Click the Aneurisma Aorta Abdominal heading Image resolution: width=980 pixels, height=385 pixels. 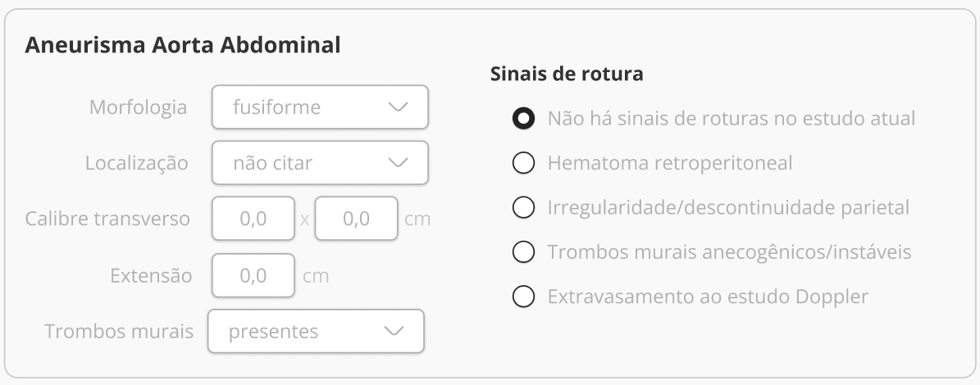click(x=183, y=45)
